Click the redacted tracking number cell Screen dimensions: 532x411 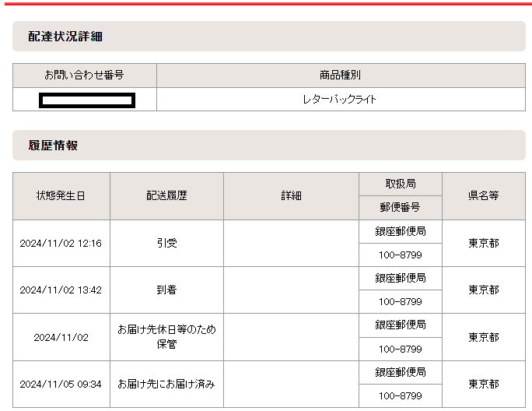88,100
